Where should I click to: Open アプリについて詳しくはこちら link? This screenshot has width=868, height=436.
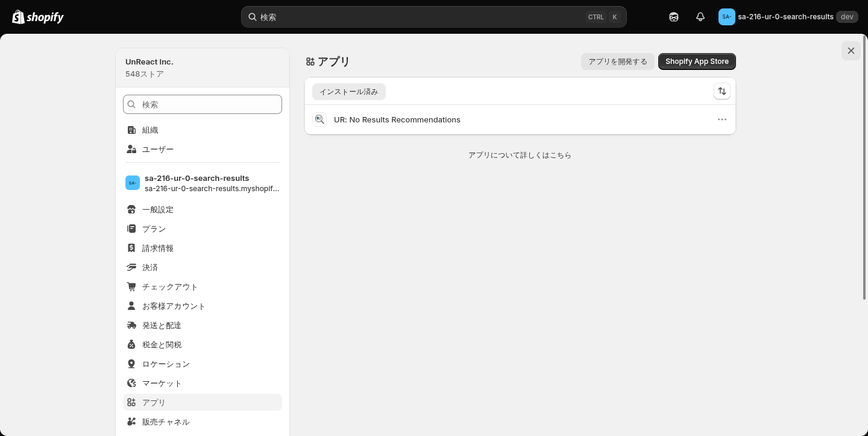tap(520, 155)
